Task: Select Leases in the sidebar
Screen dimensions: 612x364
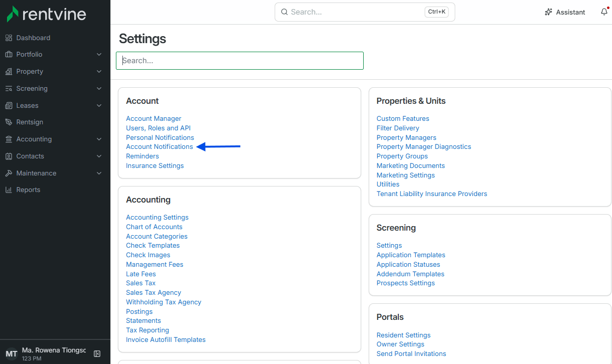Action: 27,105
